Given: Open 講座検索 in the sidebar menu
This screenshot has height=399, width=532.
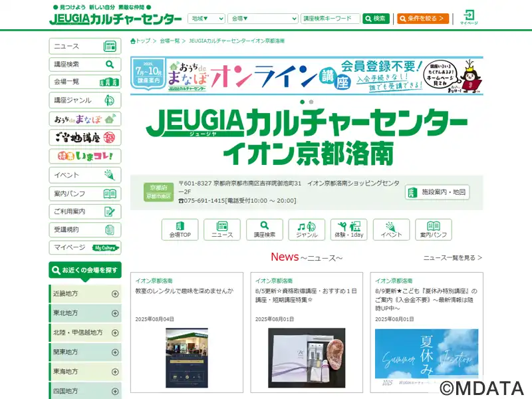Looking at the screenshot, I should [x=85, y=64].
